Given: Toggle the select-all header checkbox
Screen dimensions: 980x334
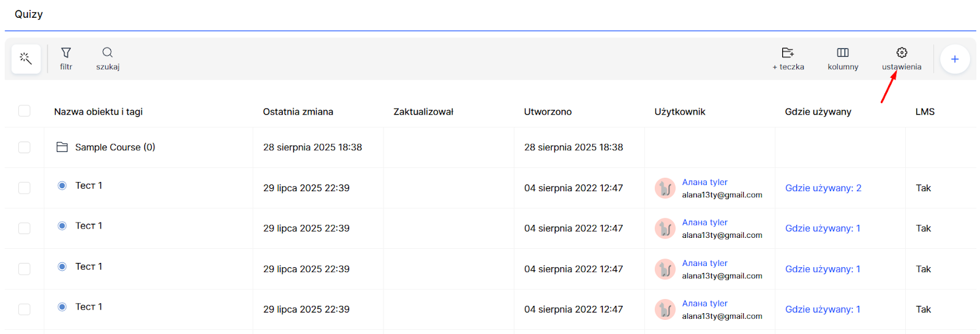Looking at the screenshot, I should click(x=24, y=111).
